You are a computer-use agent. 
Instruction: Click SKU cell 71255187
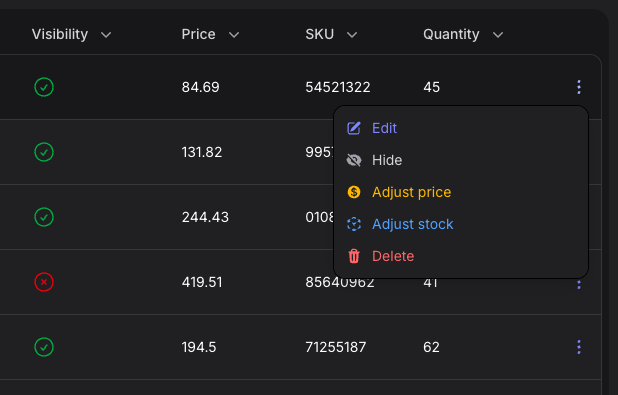(336, 347)
